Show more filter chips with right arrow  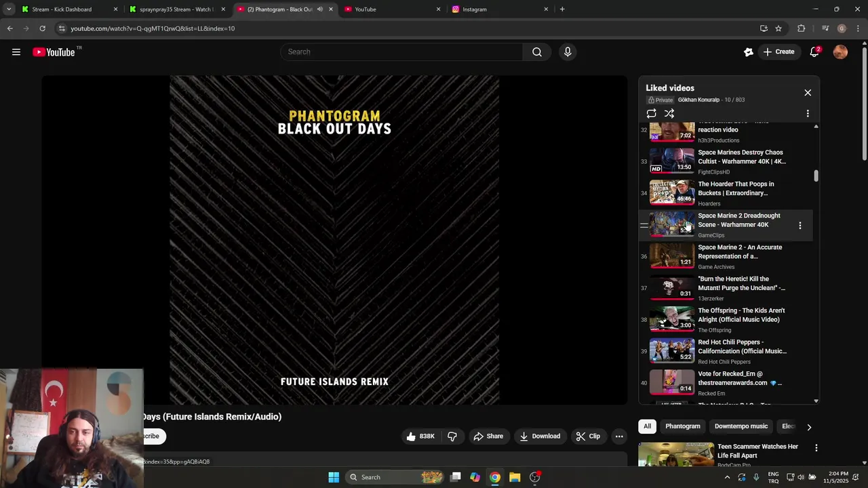pos(808,427)
